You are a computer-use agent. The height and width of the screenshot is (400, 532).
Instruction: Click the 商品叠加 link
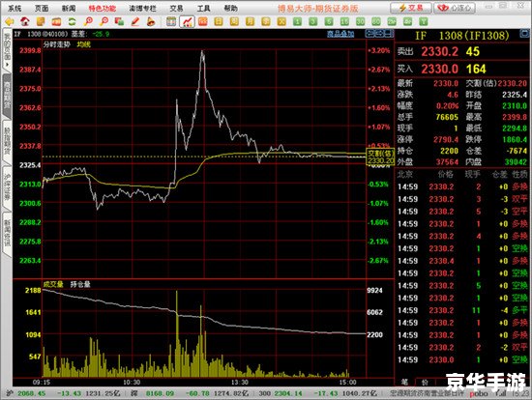(x=340, y=34)
